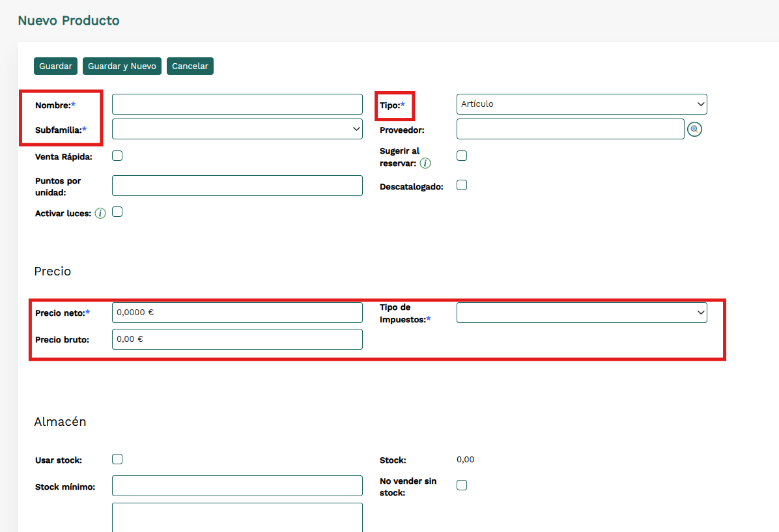Click the Proveedor input field

point(570,129)
